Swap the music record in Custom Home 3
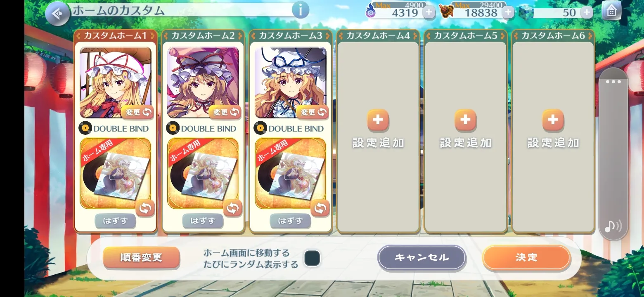644x297 pixels. [x=320, y=208]
